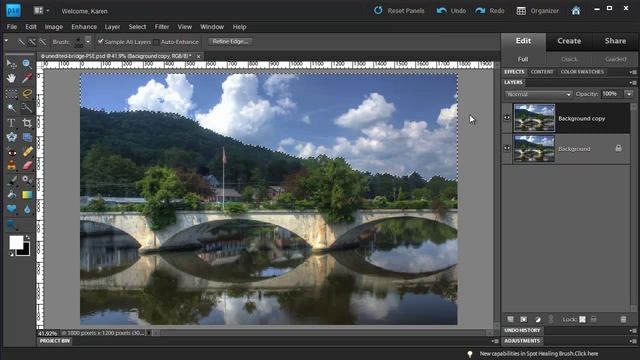640x360 pixels.
Task: Select the Gradient tool
Action: 27,195
